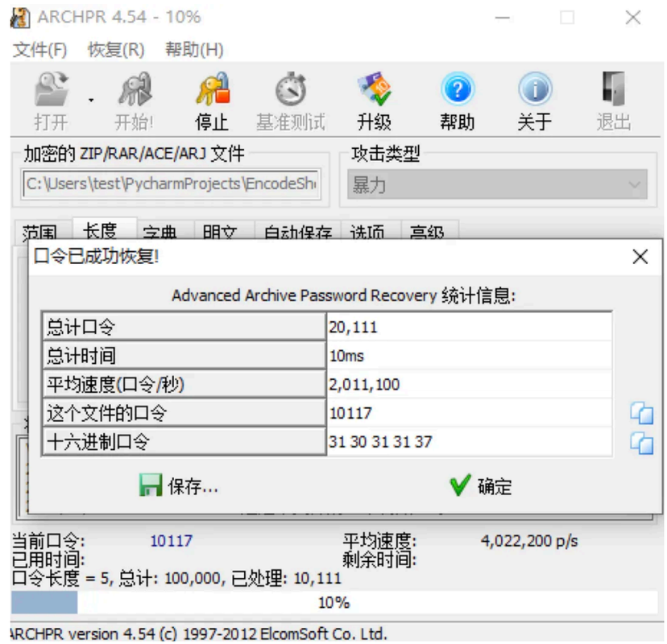The height and width of the screenshot is (644, 667).
Task: Click the 4,022,200 p/s speed value
Action: pos(529,541)
